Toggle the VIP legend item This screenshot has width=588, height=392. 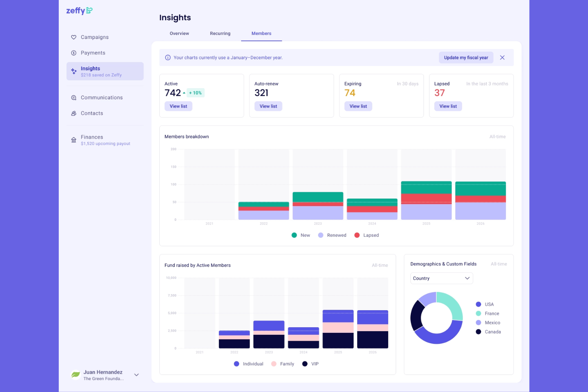pyautogui.click(x=310, y=364)
